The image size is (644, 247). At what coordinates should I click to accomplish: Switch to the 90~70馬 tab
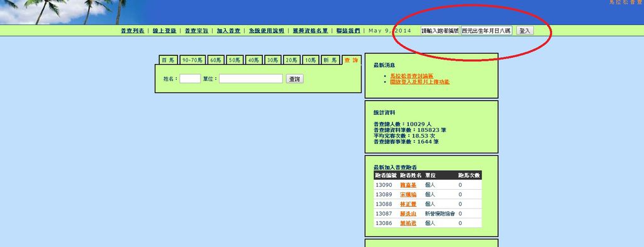point(192,60)
